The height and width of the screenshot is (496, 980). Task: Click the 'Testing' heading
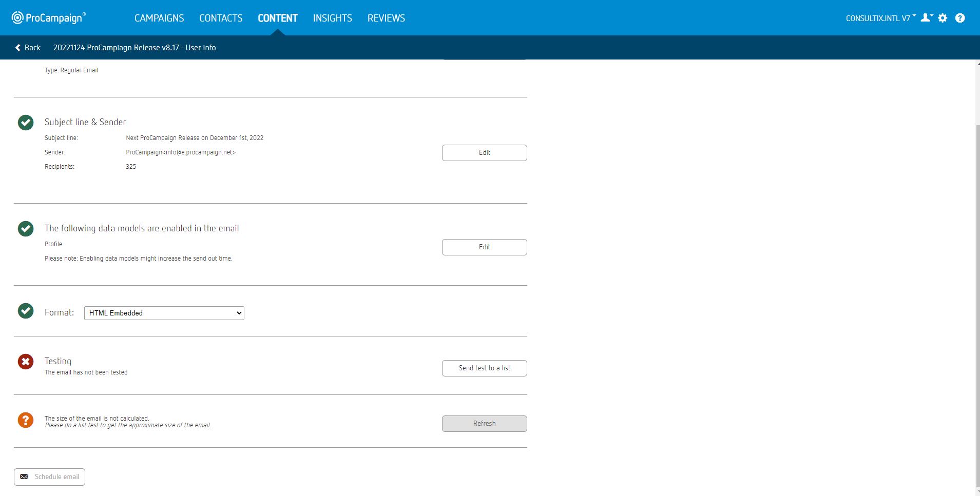click(x=58, y=361)
